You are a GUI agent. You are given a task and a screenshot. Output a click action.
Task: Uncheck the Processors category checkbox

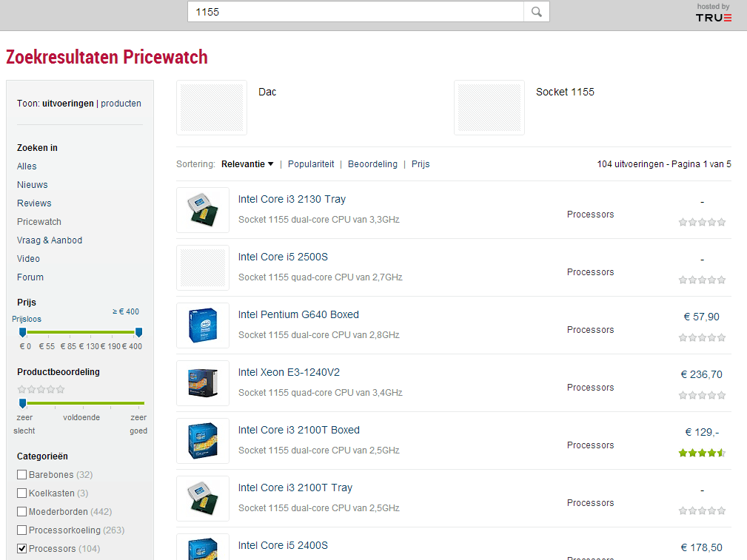click(22, 549)
